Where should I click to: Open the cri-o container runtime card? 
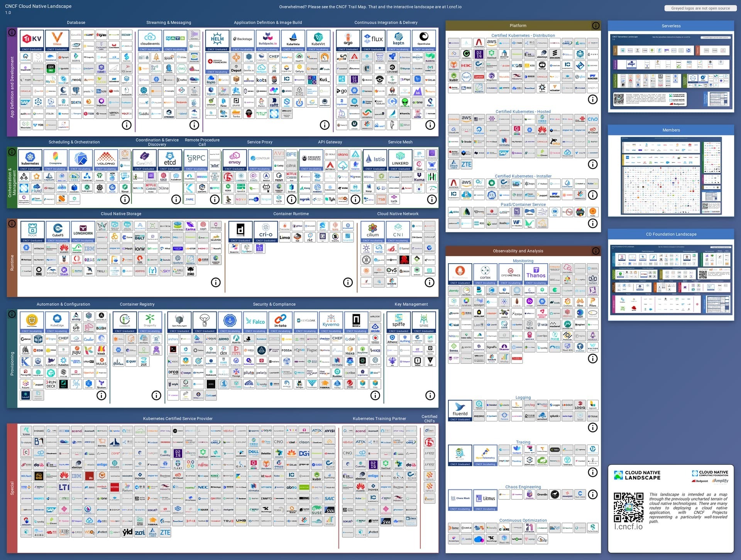click(x=266, y=232)
